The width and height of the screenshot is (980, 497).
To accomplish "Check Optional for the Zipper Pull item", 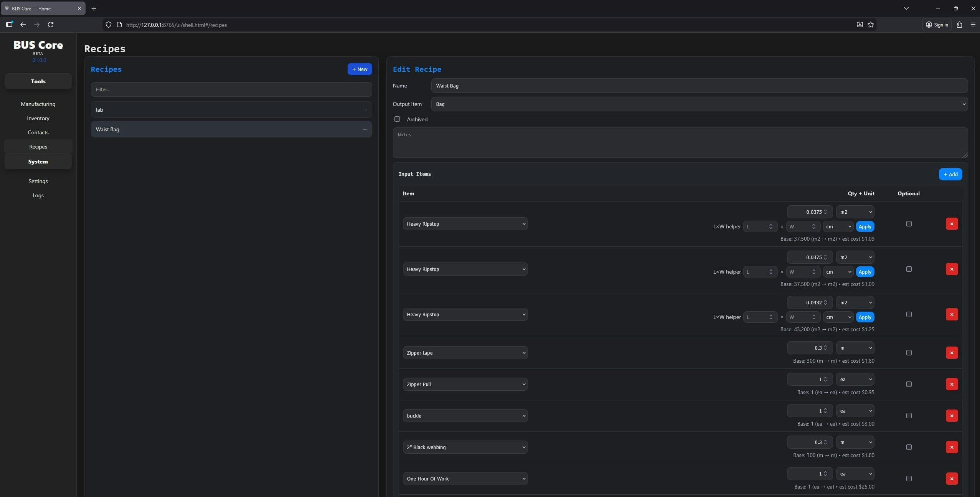I will [x=909, y=384].
